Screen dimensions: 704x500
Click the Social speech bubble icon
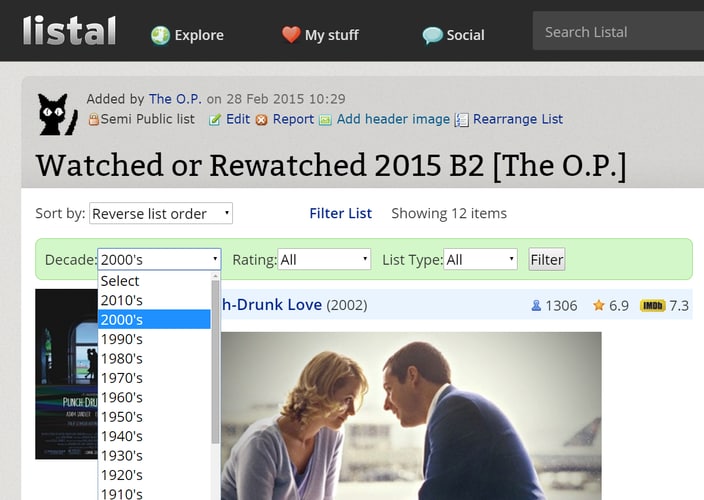click(432, 35)
